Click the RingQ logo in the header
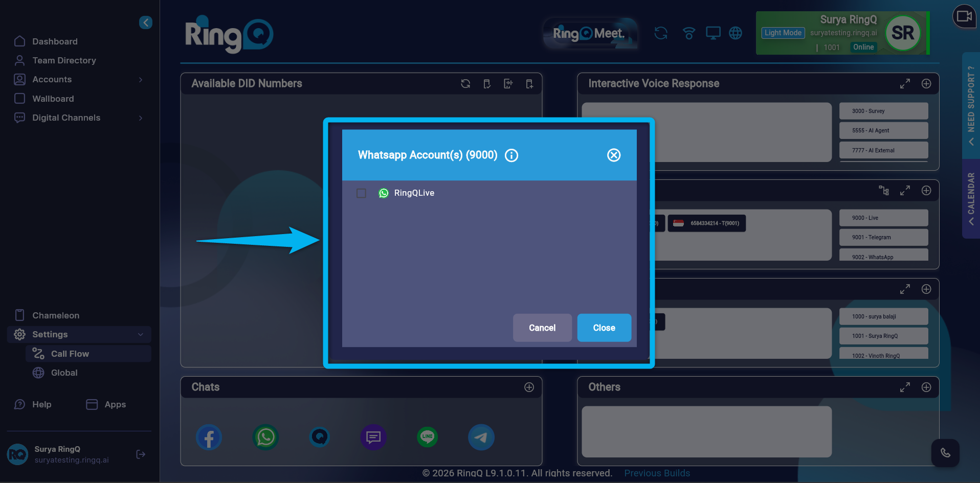 pos(229,34)
